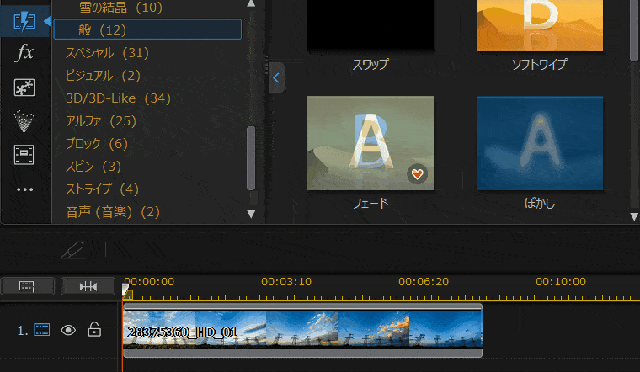640x372 pixels.
Task: Click the category list down arrow
Action: point(251,214)
